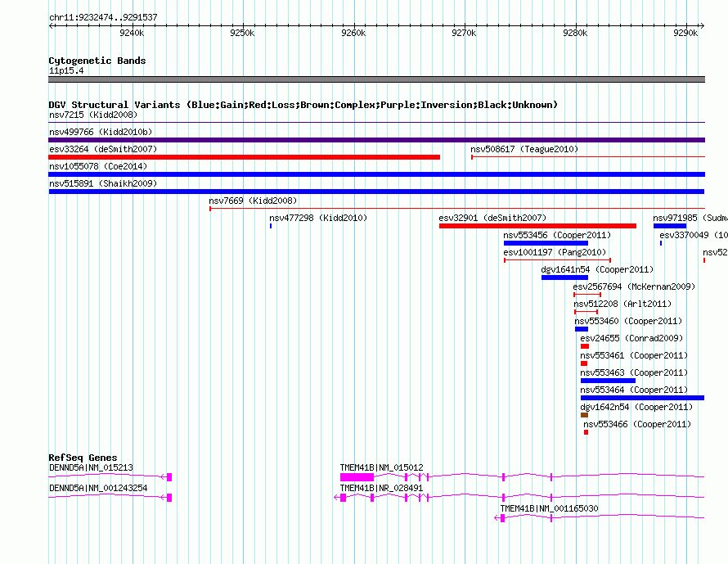Click the 11p15.4 band label
This screenshot has height=564, width=728.
tap(66, 70)
